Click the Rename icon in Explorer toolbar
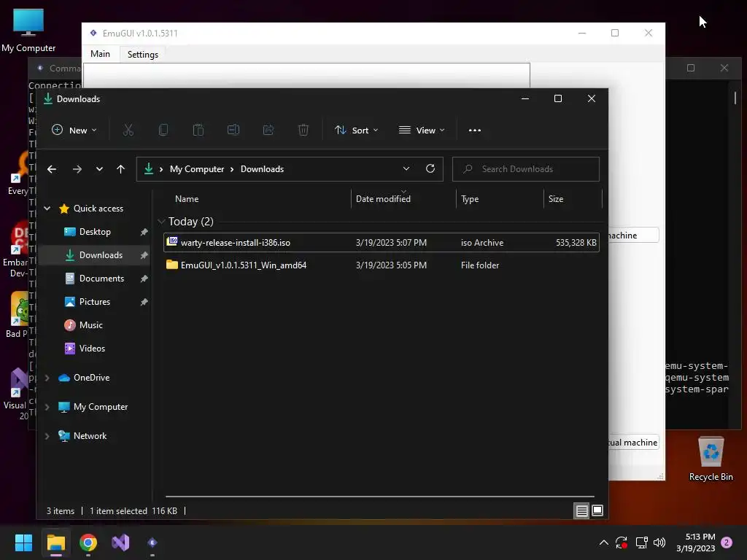The image size is (747, 560). [233, 130]
